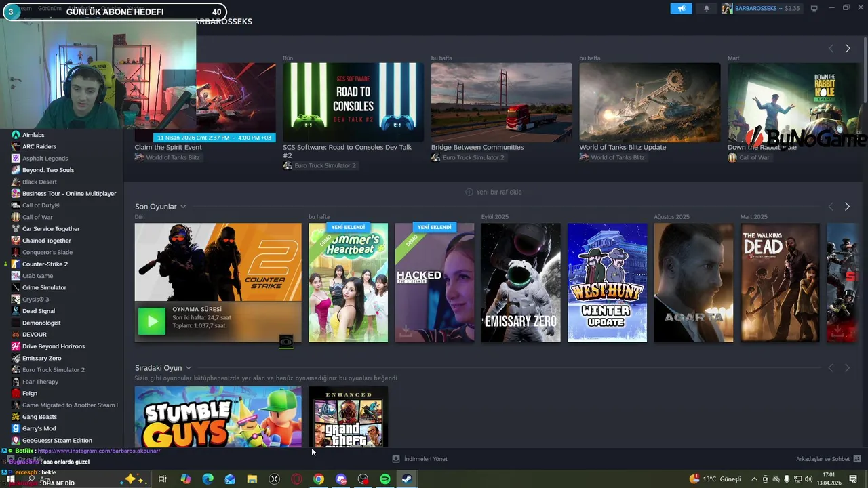
Task: Select Chained Together in the library list
Action: 47,241
